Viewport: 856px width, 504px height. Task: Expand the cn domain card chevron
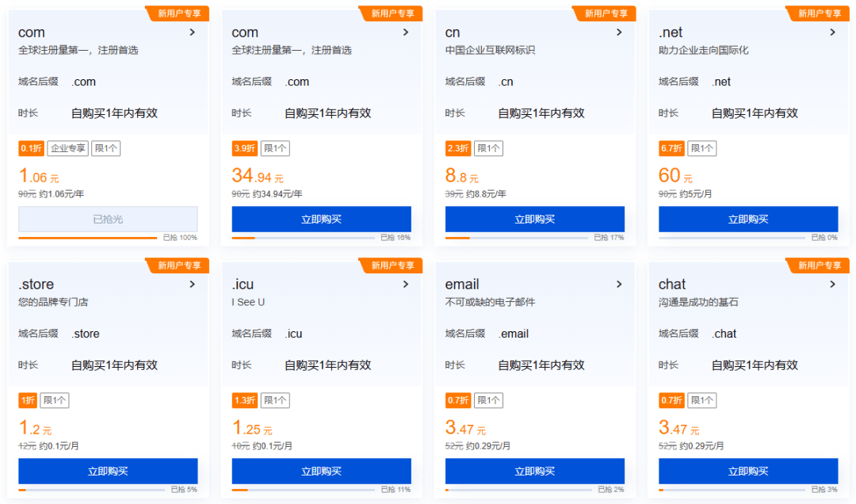pyautogui.click(x=619, y=32)
